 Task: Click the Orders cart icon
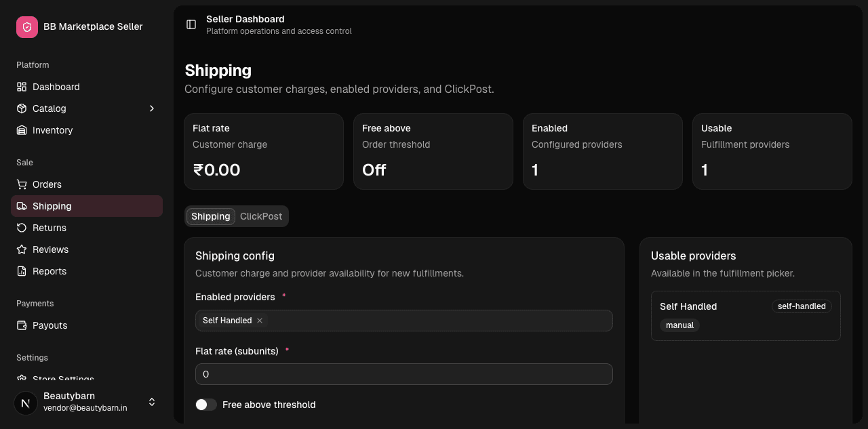[x=22, y=184]
